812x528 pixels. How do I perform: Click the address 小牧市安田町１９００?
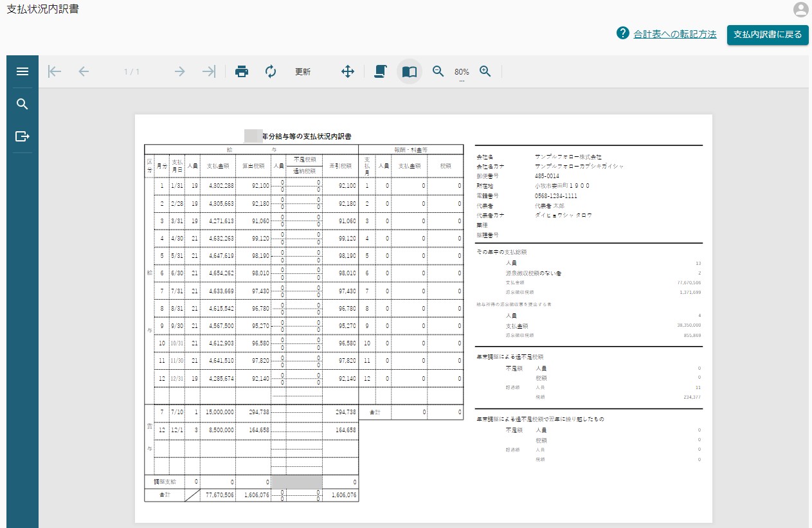(562, 186)
